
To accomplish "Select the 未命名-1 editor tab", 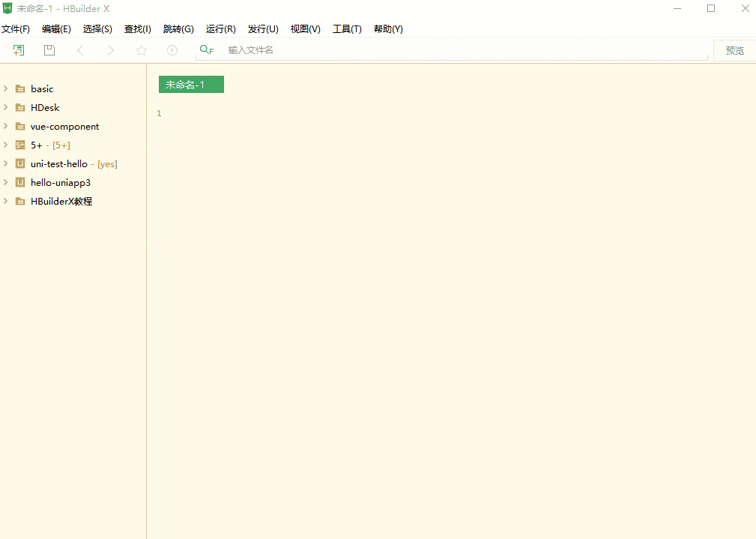I will point(191,85).
